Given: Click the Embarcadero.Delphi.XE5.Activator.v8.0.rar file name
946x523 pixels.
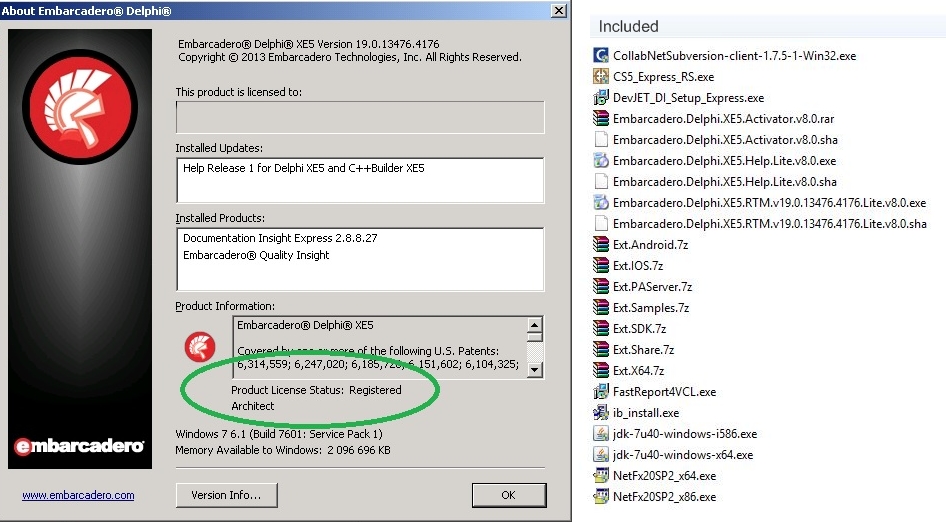Looking at the screenshot, I should click(723, 119).
